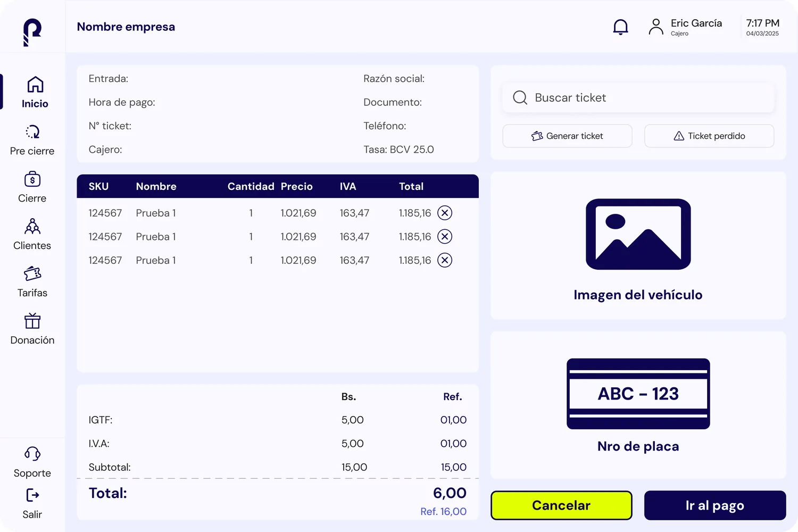Go to Inicio in the sidebar
The width and height of the screenshot is (798, 532).
(35, 92)
